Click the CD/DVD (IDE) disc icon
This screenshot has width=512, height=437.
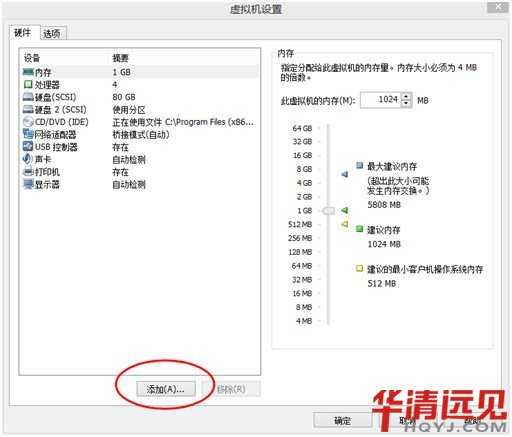pos(28,122)
